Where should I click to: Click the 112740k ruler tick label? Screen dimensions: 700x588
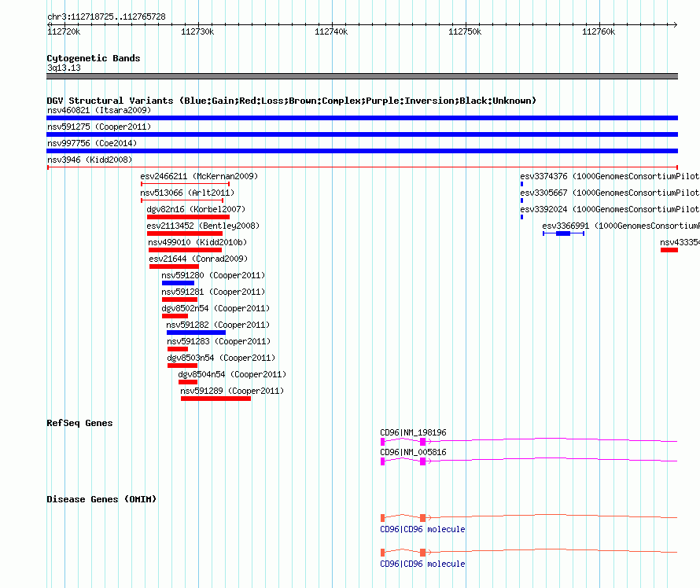tap(331, 31)
